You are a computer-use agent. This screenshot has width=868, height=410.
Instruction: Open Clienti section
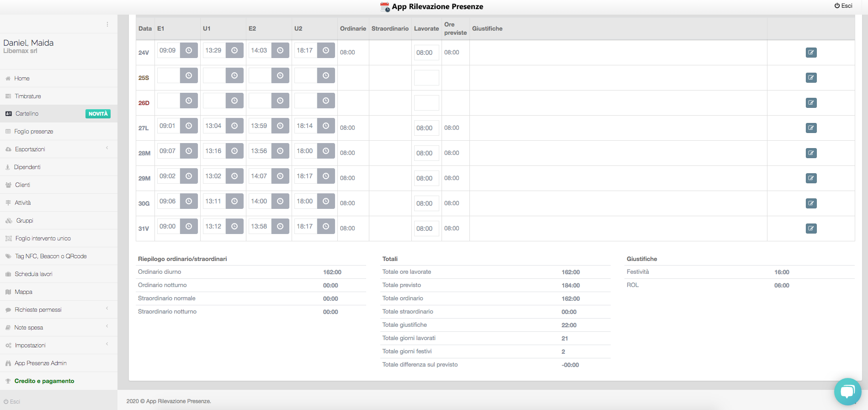pos(59,185)
